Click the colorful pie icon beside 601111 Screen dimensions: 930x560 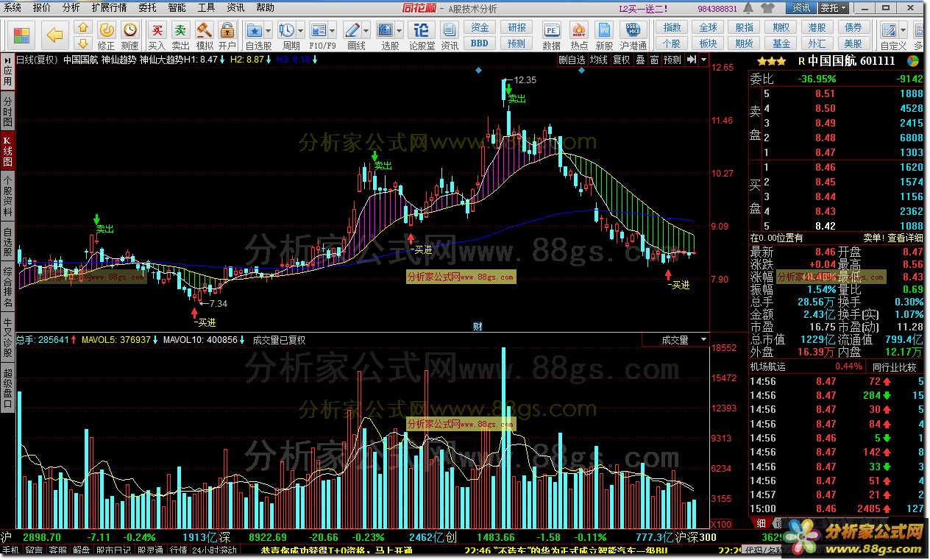pos(913,61)
